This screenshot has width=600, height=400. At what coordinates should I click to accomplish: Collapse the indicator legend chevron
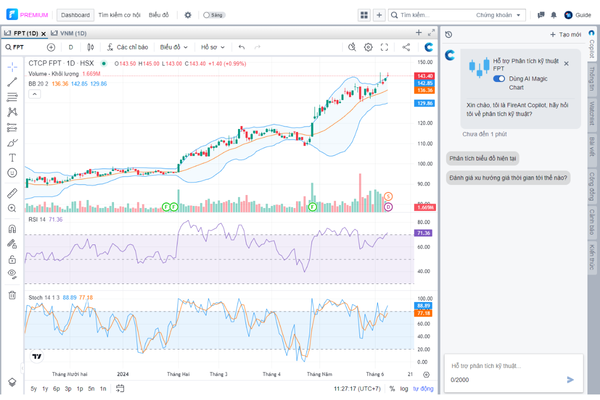34,94
